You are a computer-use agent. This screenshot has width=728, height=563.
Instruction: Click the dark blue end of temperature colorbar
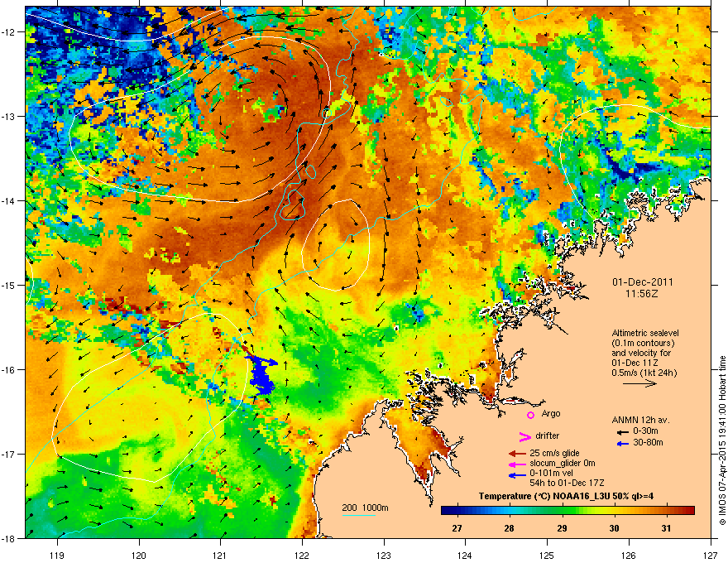(445, 511)
